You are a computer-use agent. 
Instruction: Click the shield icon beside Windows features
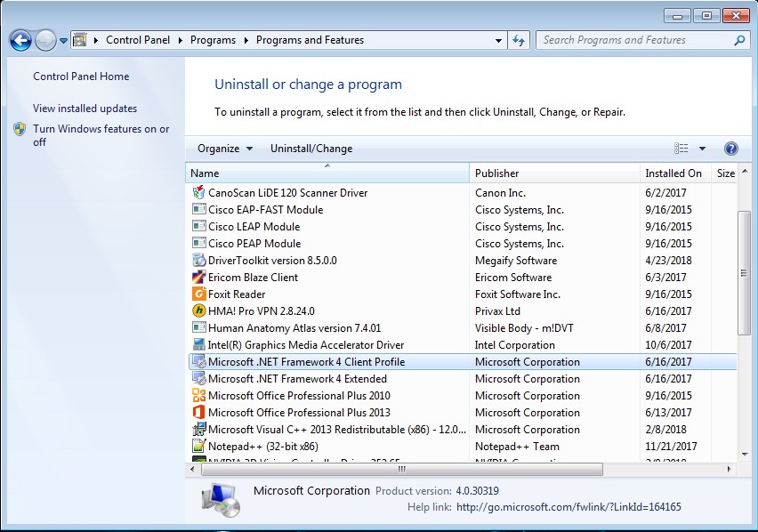(20, 129)
